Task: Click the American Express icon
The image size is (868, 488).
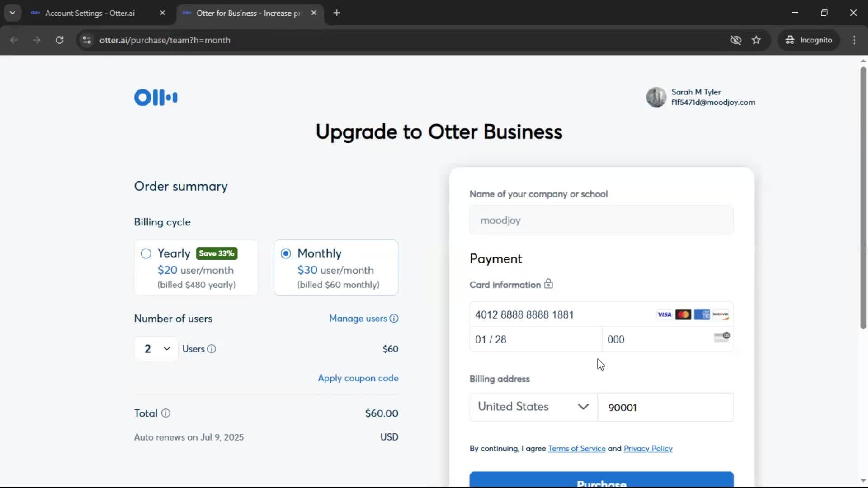Action: point(702,314)
